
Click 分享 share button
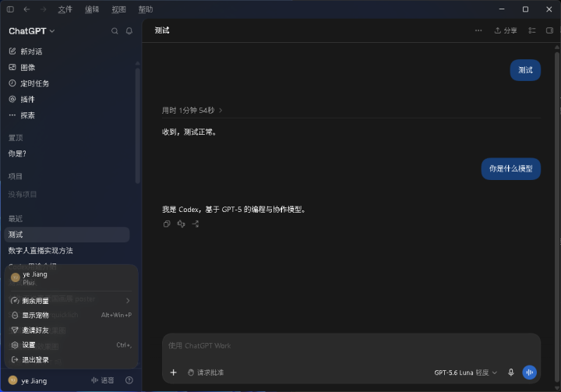pyautogui.click(x=506, y=30)
